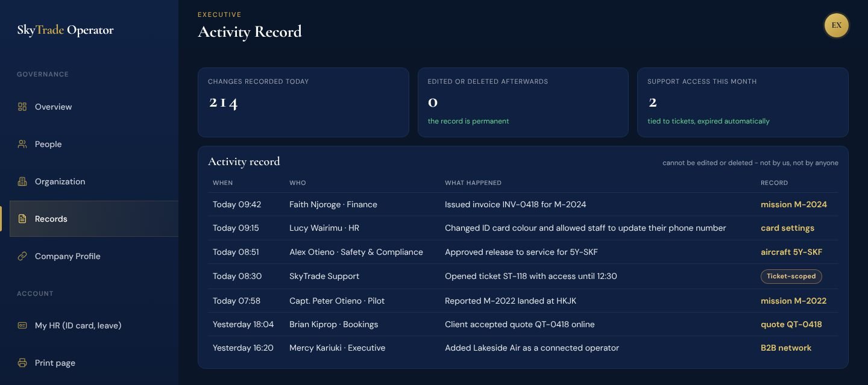Click the SkyTrade Operator logo

coord(65,30)
